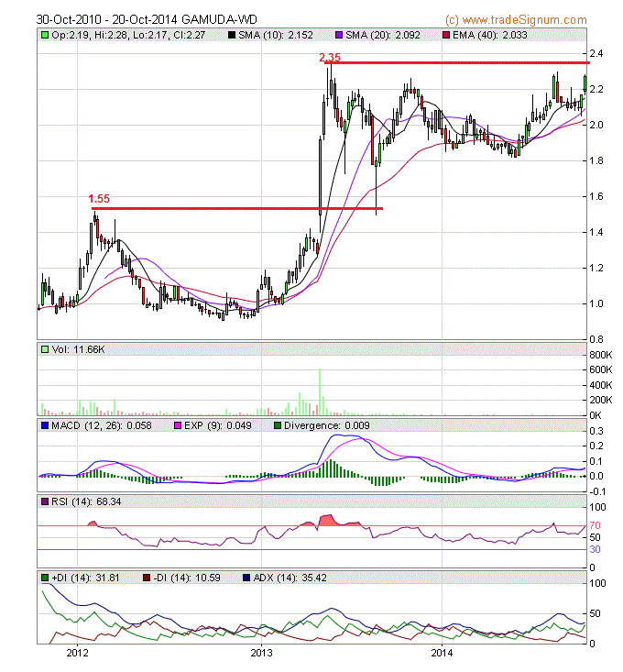Click the 2.35 horizontal resistance line

457,63
